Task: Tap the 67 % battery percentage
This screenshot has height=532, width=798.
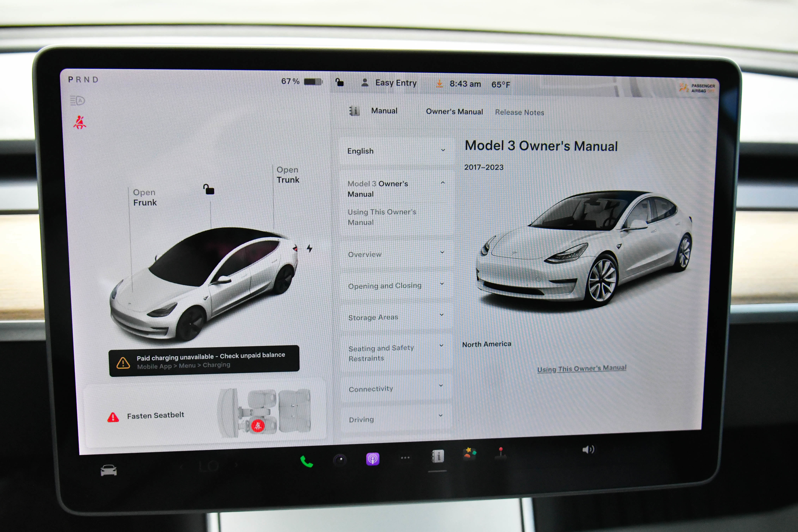Action: point(290,82)
